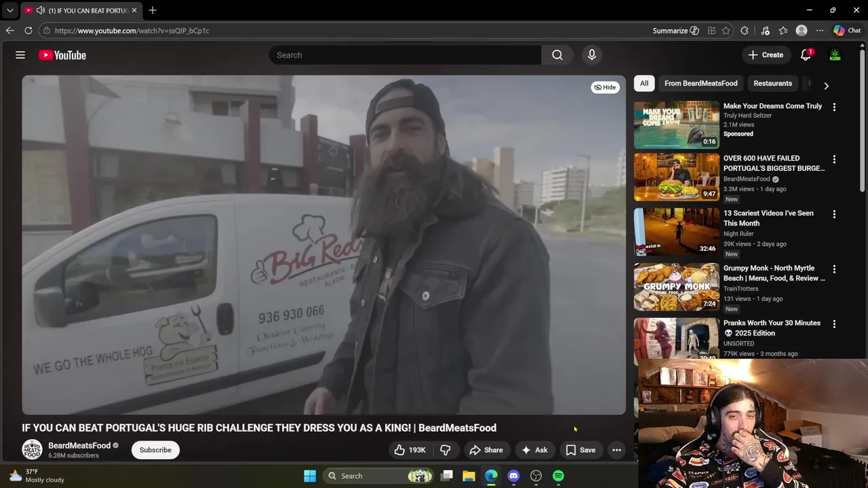Open options for Grumpy Monk video
The image size is (868, 488).
[x=834, y=269]
